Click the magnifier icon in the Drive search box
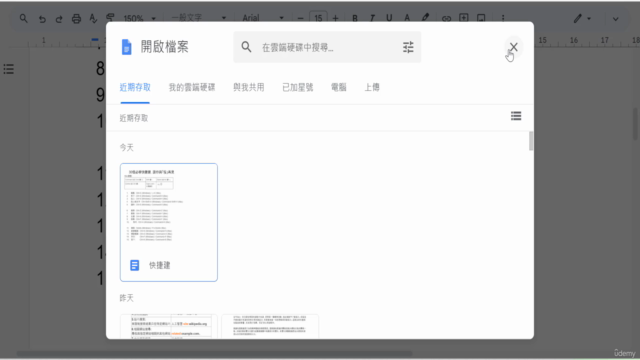 tap(246, 47)
